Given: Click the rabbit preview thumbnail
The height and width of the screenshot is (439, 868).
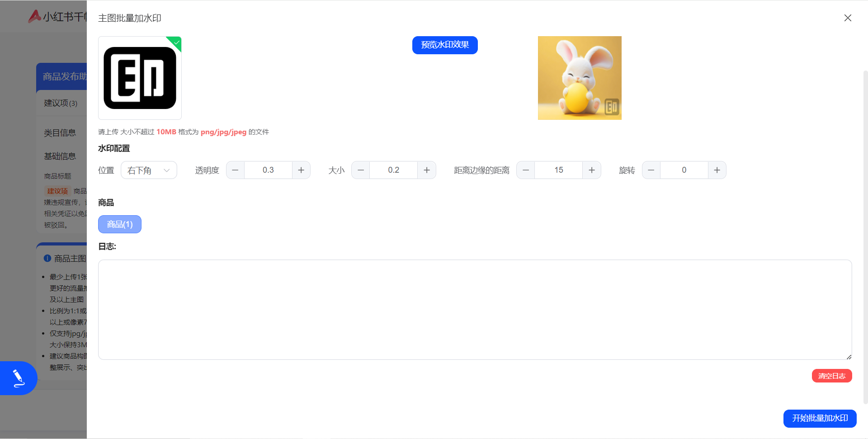Looking at the screenshot, I should 580,78.
